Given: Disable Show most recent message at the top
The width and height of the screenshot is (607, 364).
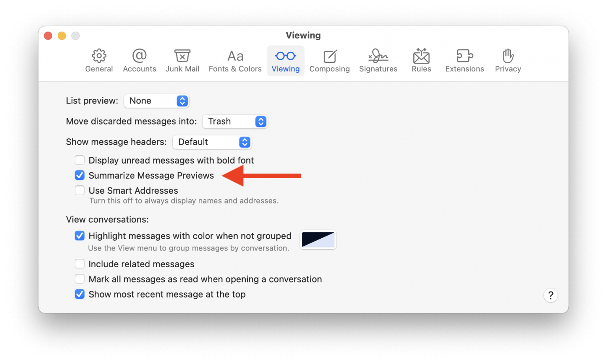Looking at the screenshot, I should 79,294.
